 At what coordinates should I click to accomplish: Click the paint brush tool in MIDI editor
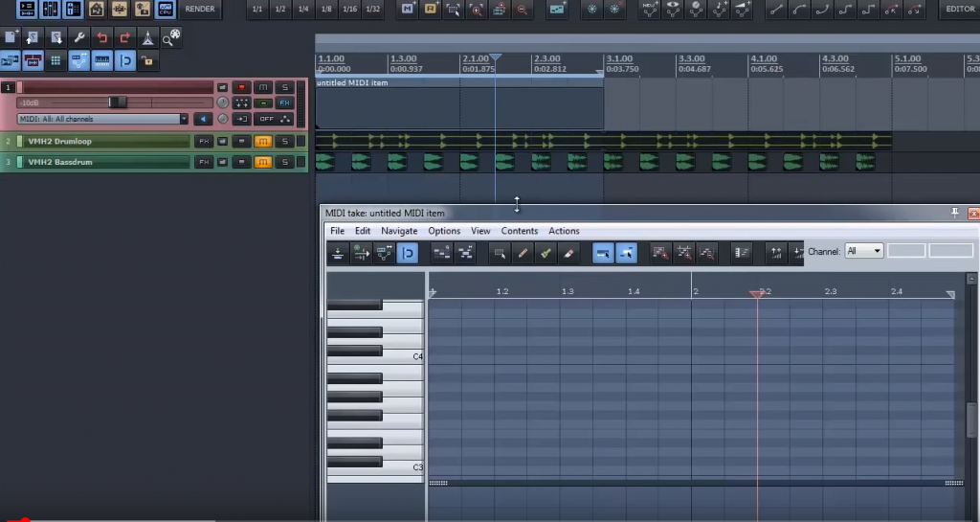point(546,253)
